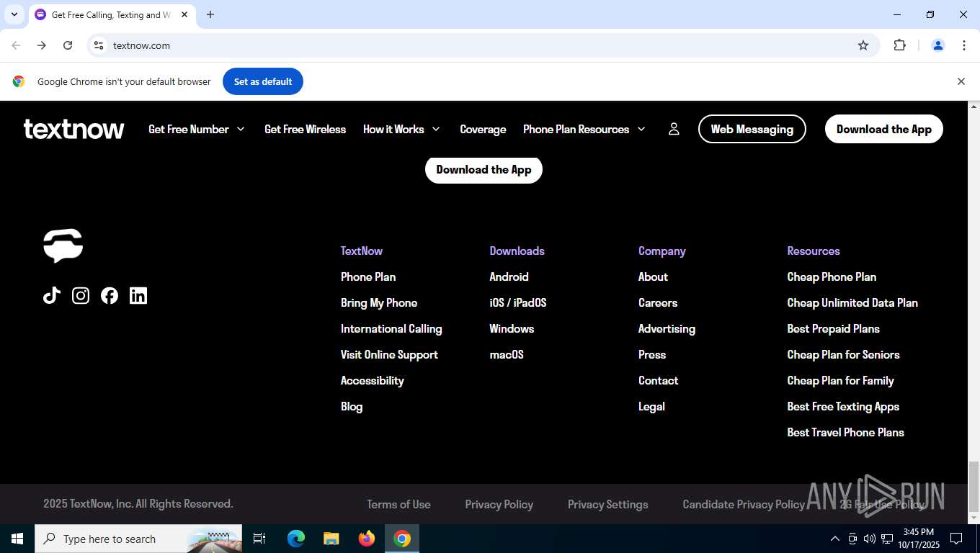This screenshot has height=553, width=980.
Task: Open Task View on the taskbar
Action: (x=259, y=539)
